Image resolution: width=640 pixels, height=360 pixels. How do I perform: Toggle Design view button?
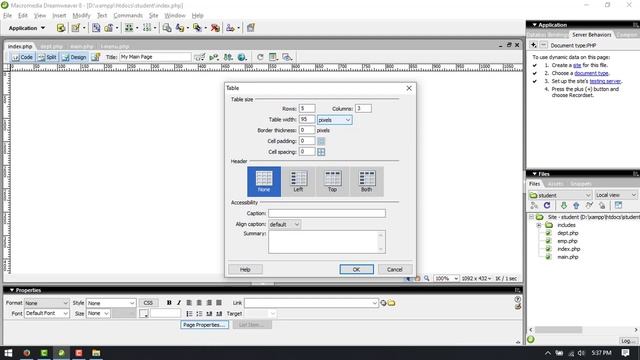74,57
